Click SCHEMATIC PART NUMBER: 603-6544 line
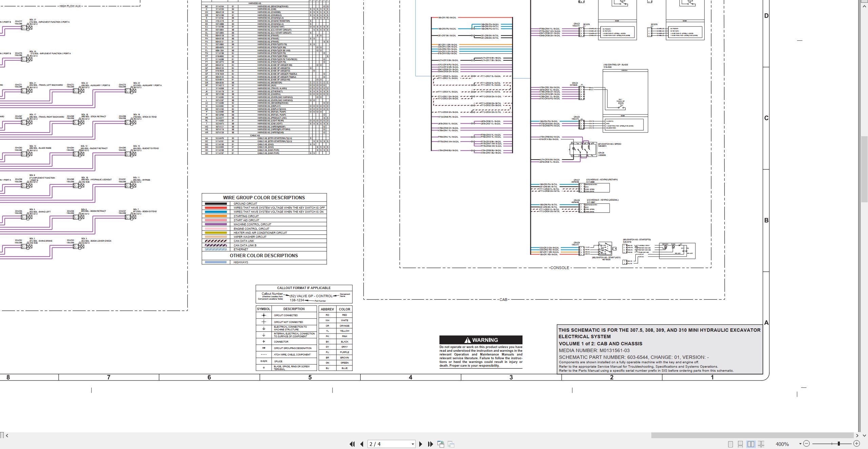Viewport: 868px width, 449px height. (634, 357)
